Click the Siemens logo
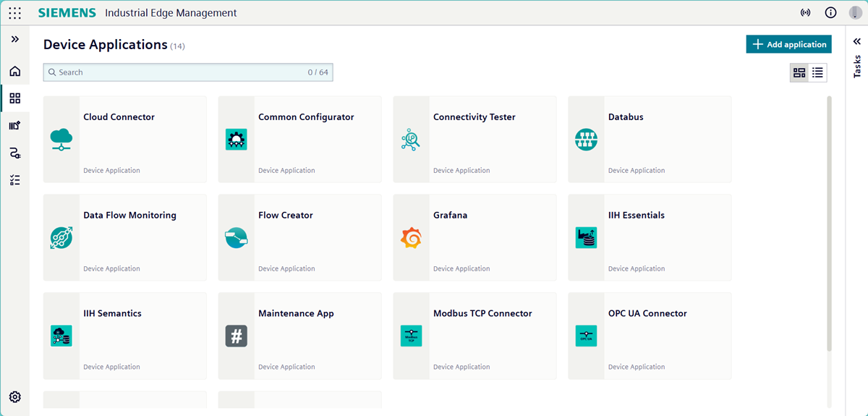 point(67,13)
